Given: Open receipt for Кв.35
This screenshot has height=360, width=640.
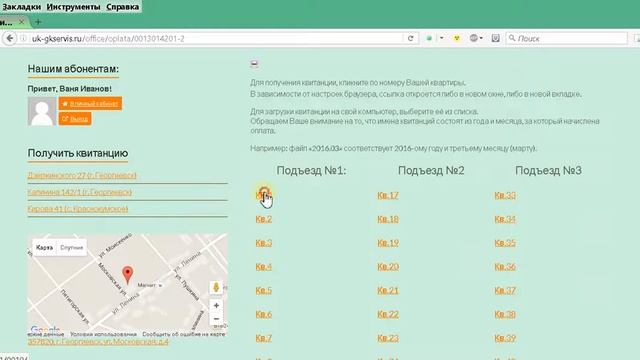Looking at the screenshot, I should (x=505, y=243).
